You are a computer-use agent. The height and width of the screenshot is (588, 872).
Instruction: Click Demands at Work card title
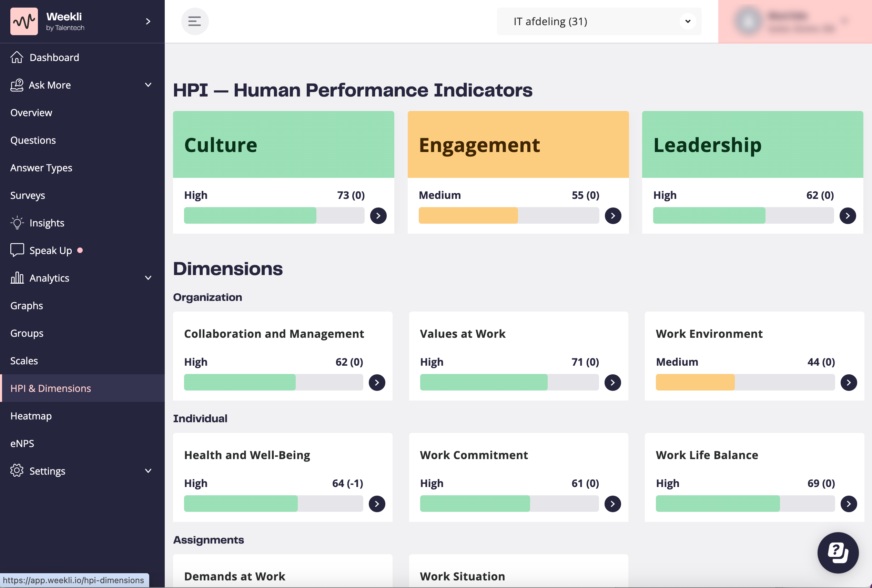click(x=235, y=576)
